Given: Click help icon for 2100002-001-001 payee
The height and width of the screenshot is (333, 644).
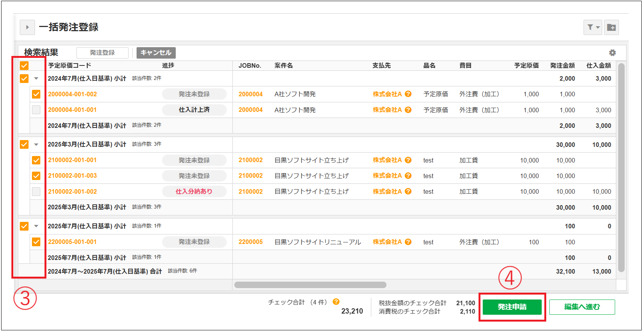Looking at the screenshot, I should point(408,160).
